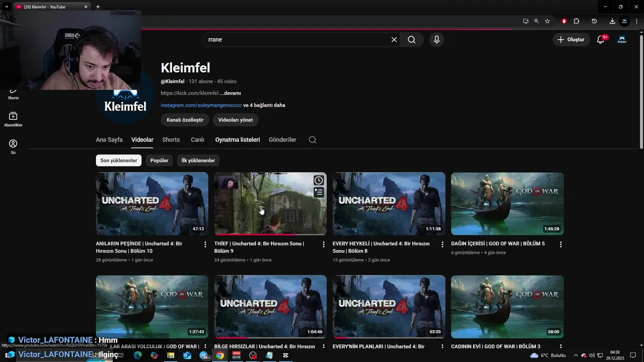
Task: Open the 47:12 Uncharted 4 thumbnail
Action: click(x=152, y=204)
